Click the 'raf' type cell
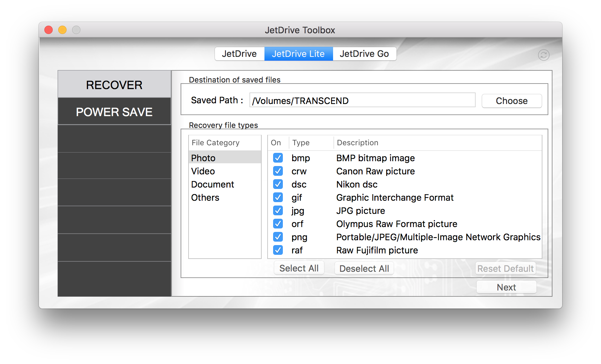The image size is (601, 364). point(297,250)
